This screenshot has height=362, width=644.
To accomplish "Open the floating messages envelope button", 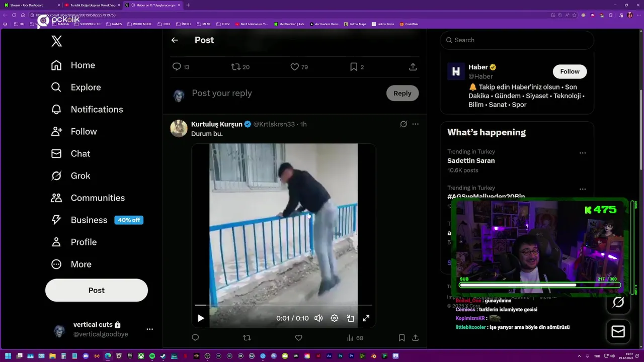I will pos(618,332).
